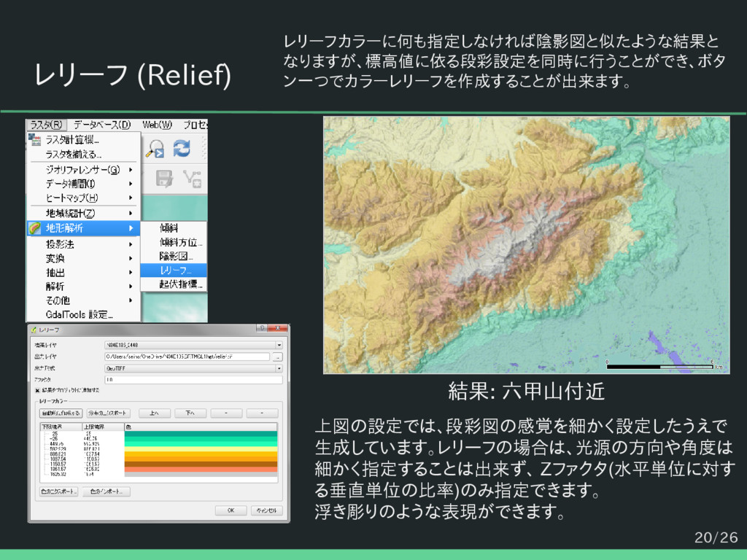Toggle the add result to project checkbox
Image resolution: width=747 pixels, height=560 pixels.
coord(37,391)
